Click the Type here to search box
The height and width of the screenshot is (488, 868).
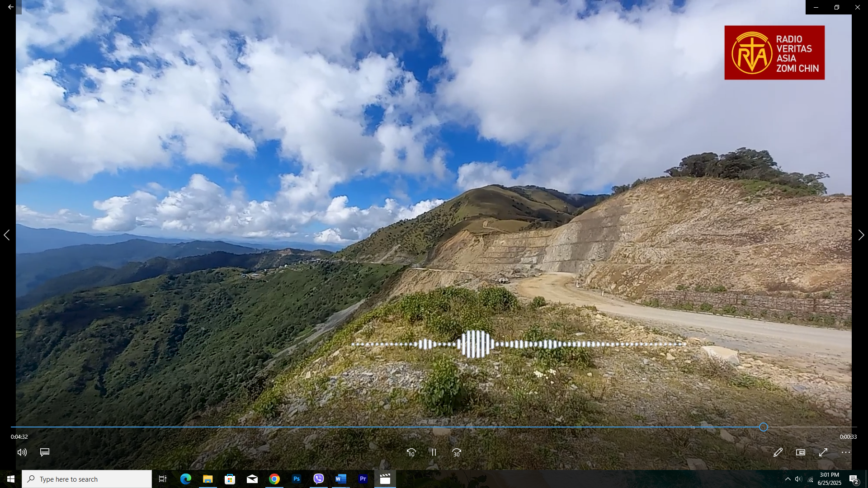87,479
